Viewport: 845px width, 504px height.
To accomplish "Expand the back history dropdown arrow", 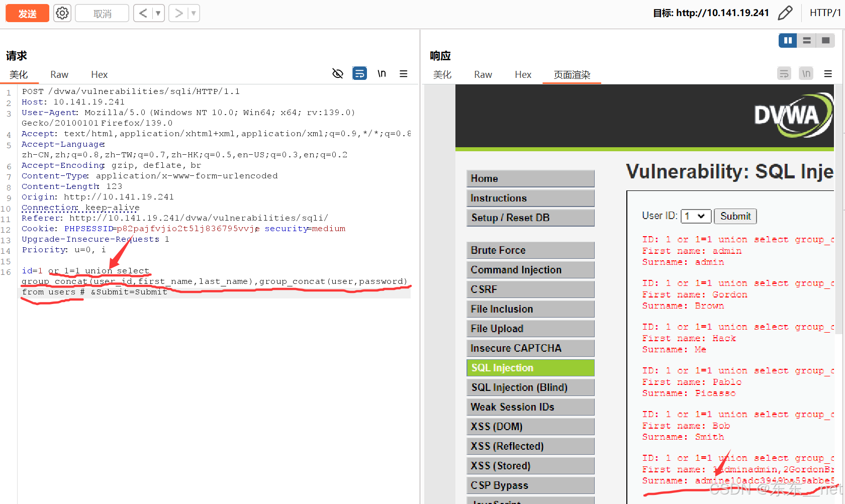I will 158,13.
